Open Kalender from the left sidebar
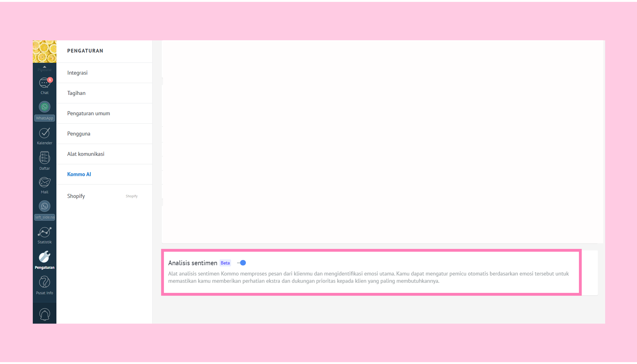 (44, 136)
